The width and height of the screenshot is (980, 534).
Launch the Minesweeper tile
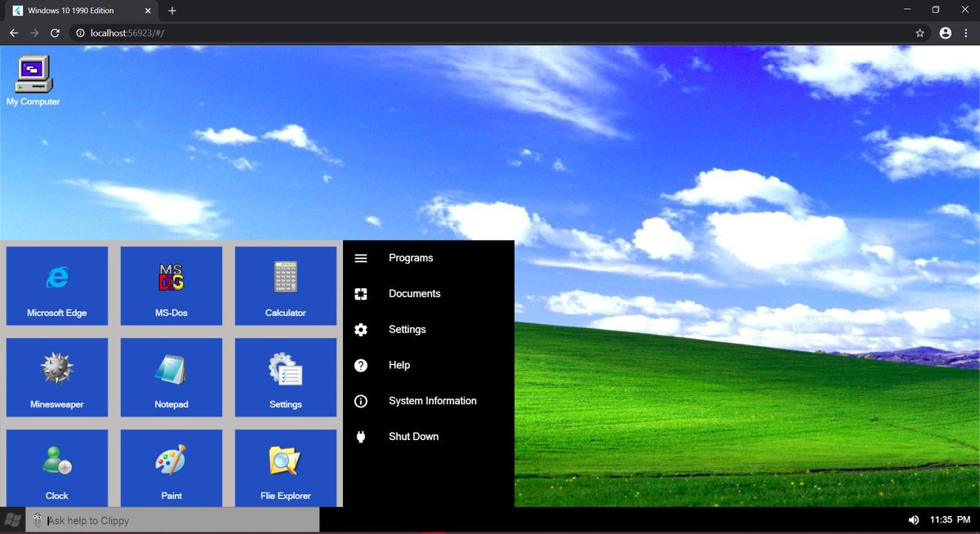57,377
